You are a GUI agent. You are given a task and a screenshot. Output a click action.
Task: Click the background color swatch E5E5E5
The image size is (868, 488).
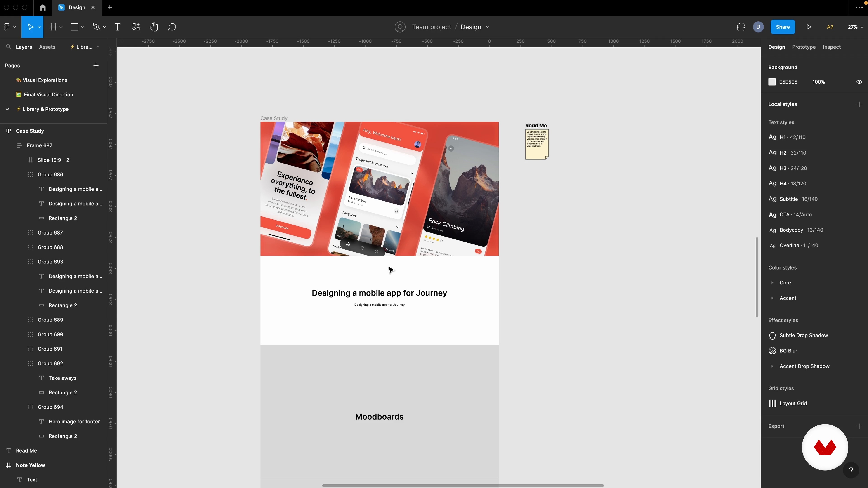772,82
